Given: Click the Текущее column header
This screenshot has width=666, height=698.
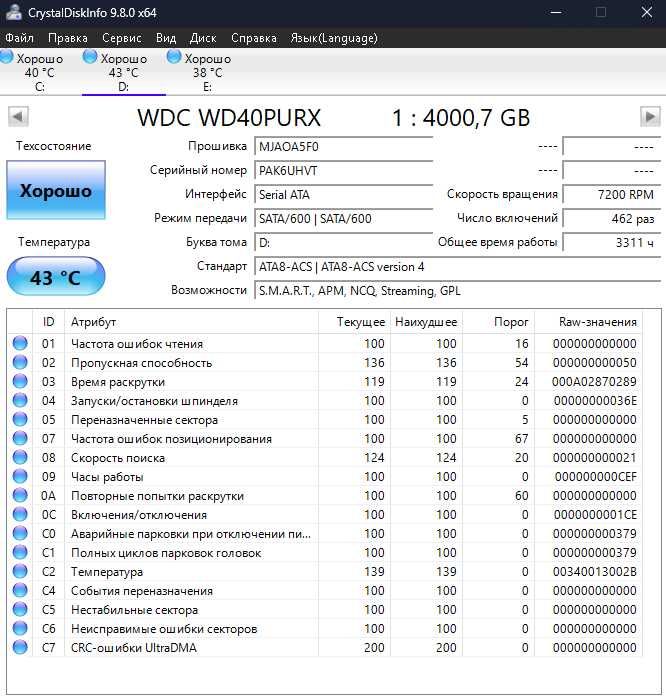Looking at the screenshot, I should click(354, 322).
